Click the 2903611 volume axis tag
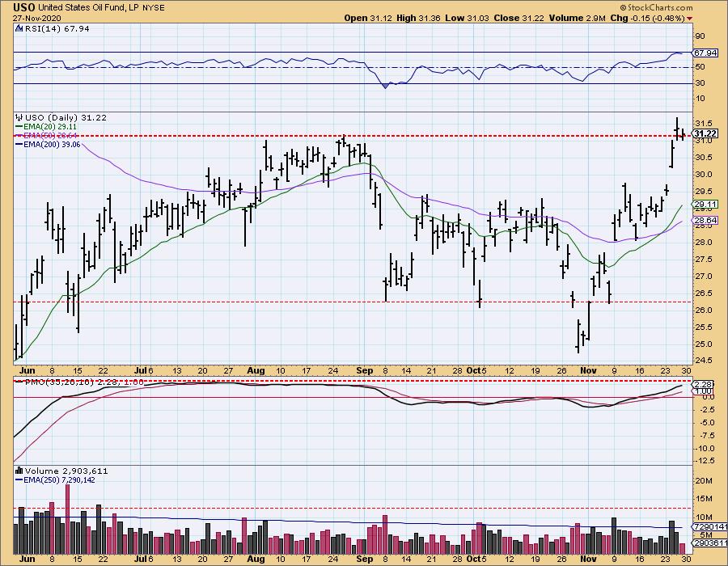Image resolution: width=728 pixels, height=566 pixels. coord(709,543)
